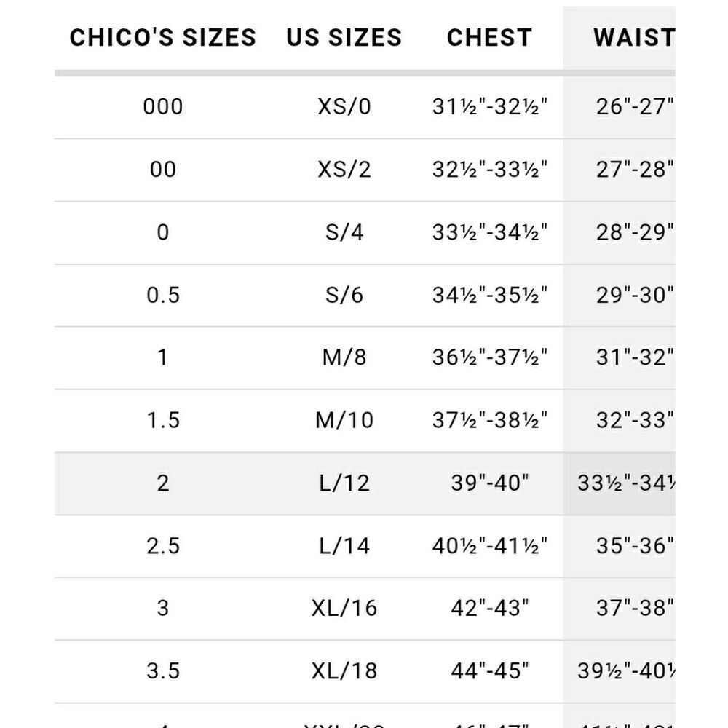Select the WAIST column header

point(632,38)
